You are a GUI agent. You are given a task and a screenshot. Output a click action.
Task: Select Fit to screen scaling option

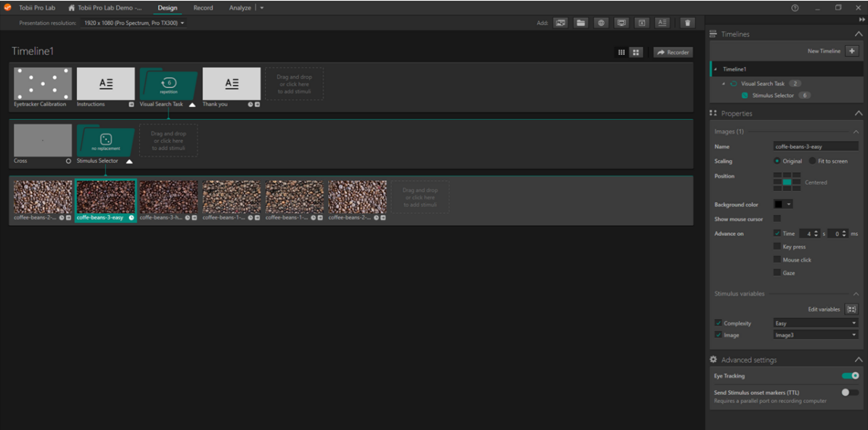tap(812, 161)
